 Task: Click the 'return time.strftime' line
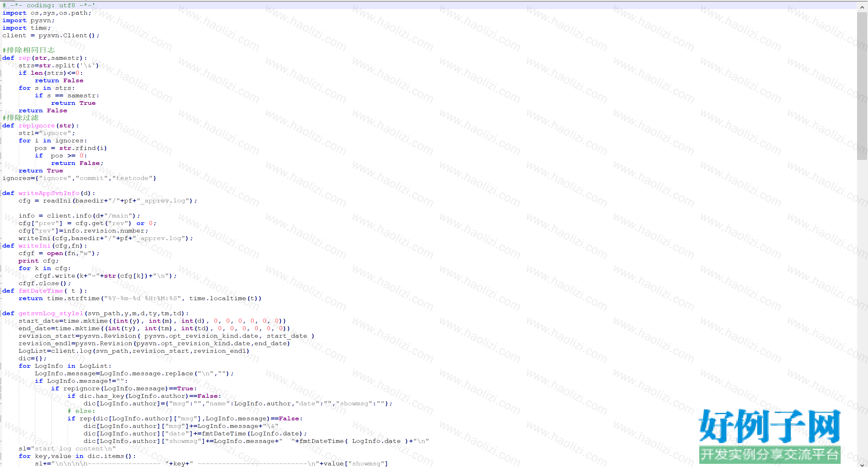pos(140,299)
